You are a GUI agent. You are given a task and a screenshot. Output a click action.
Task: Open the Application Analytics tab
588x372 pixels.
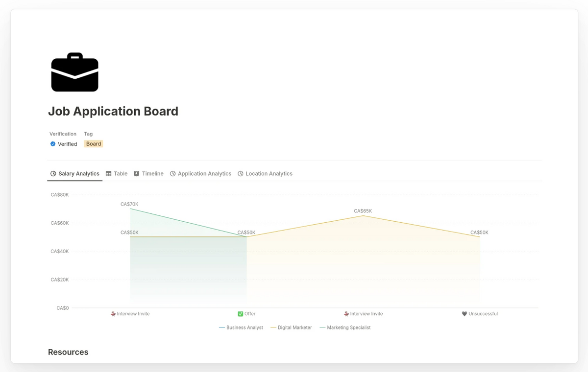point(200,174)
